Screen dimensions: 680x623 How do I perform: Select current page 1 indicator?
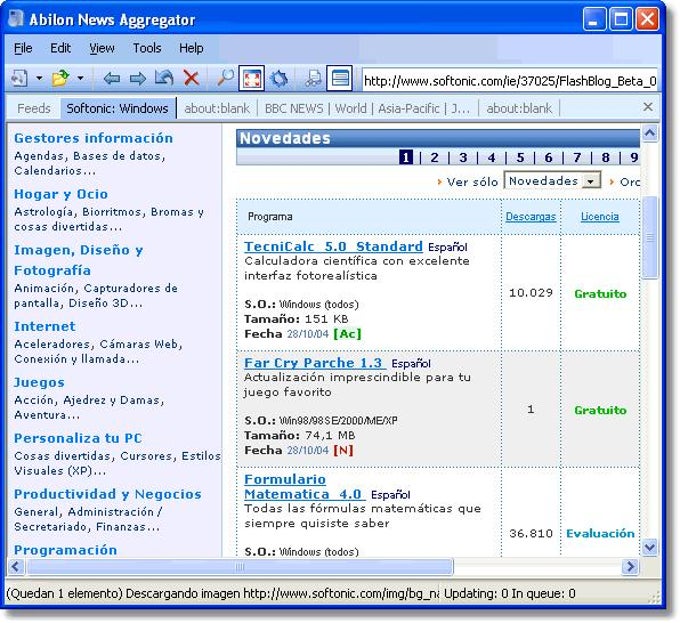[406, 157]
